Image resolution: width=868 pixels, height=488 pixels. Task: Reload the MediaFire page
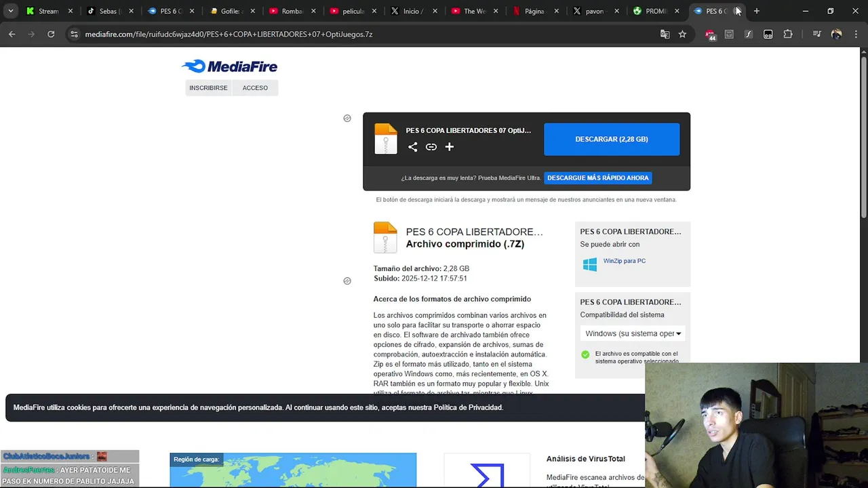pos(51,34)
